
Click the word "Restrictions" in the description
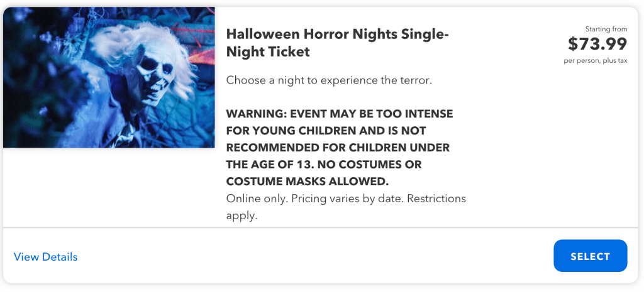(x=437, y=198)
